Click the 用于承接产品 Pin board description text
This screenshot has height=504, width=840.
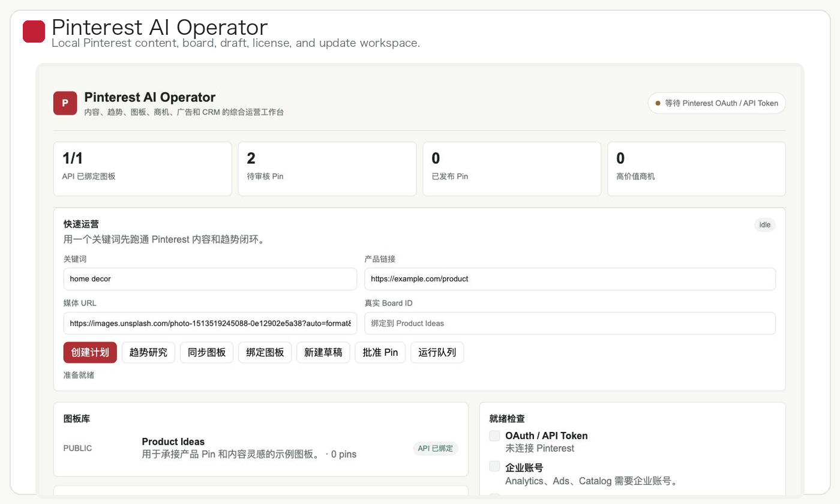249,454
